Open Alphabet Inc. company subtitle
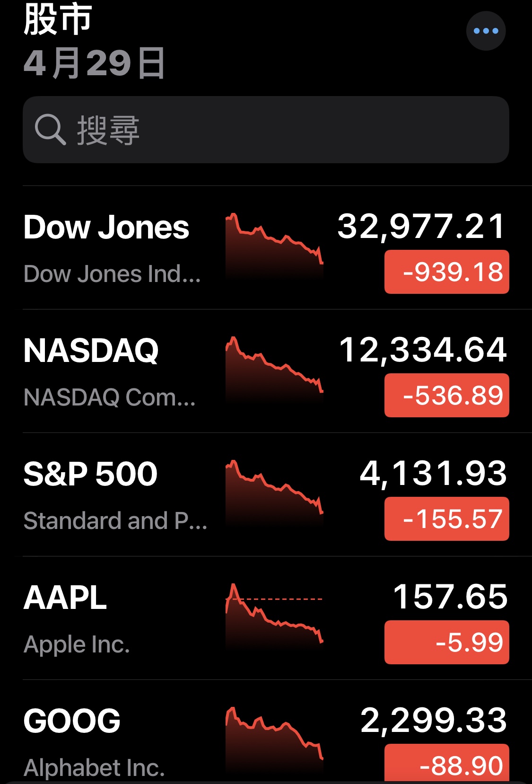Screen dimensions: 532x784 pyautogui.click(x=94, y=767)
